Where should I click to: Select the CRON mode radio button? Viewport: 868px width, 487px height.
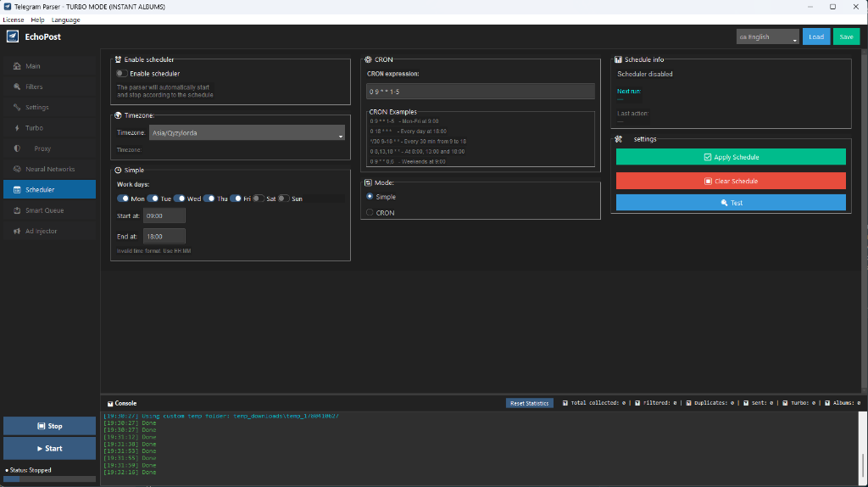pyautogui.click(x=370, y=212)
